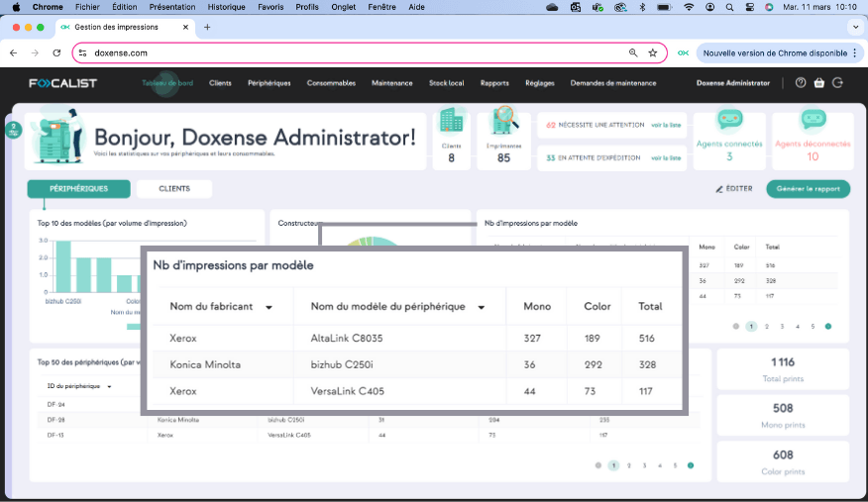Open Réglages in the navigation bar
868x502 pixels.
click(540, 83)
